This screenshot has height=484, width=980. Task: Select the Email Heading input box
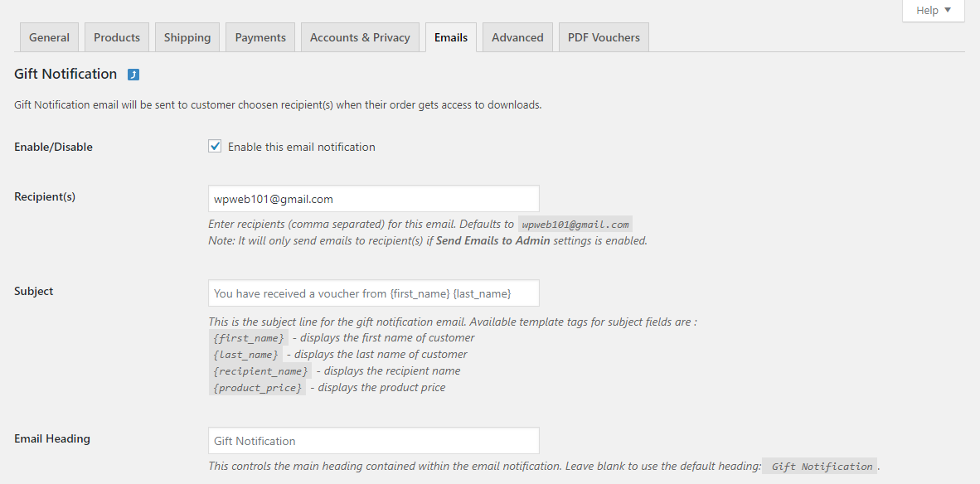pos(373,441)
